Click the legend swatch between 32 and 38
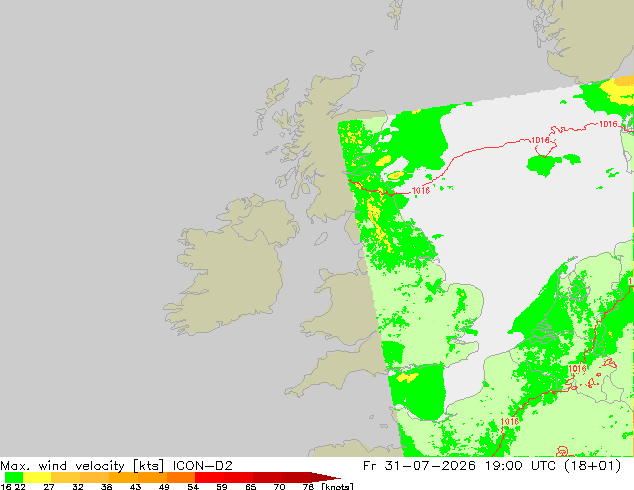 click(94, 477)
